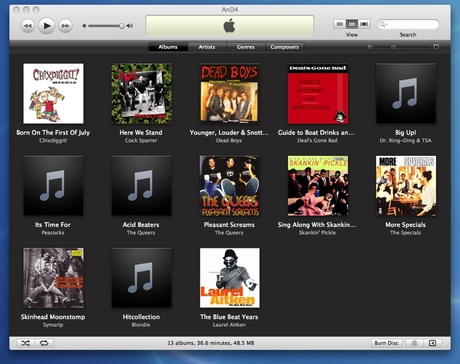This screenshot has width=460, height=364.
Task: Select the 'Born On The First Of July' title
Action: pyautogui.click(x=53, y=133)
